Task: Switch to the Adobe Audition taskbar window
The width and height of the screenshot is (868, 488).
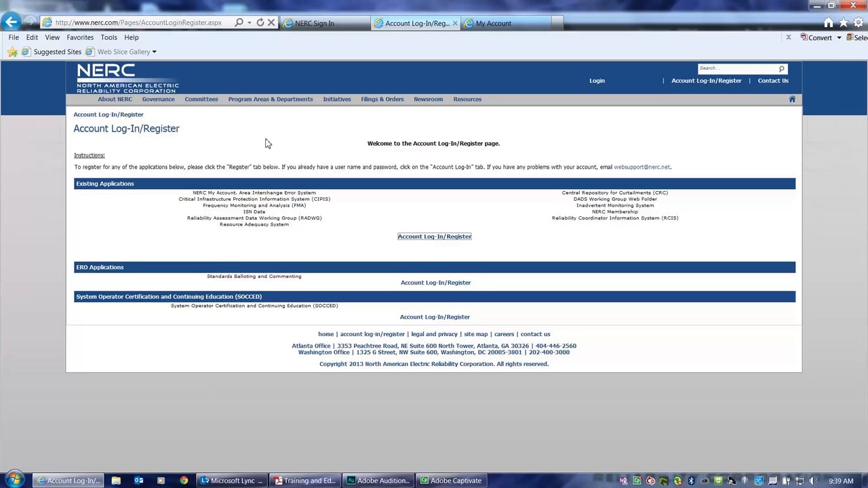Action: tap(378, 481)
